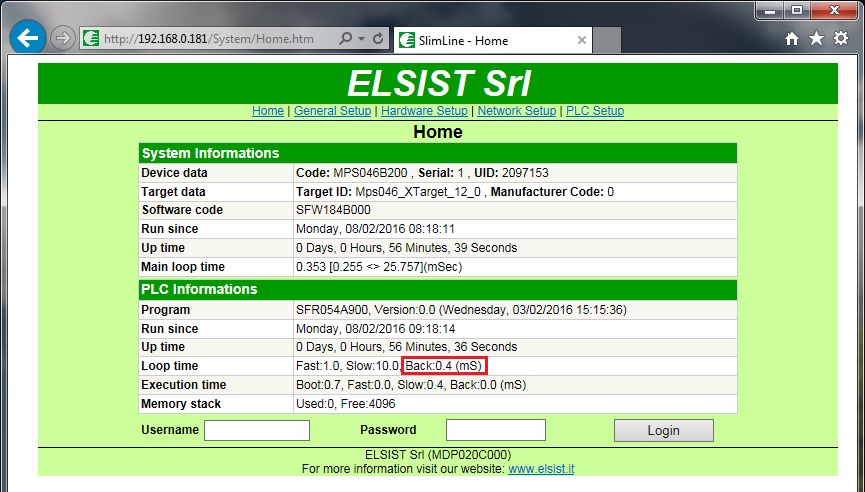Click the Login button
Viewport: 865px width, 492px height.
coord(664,430)
